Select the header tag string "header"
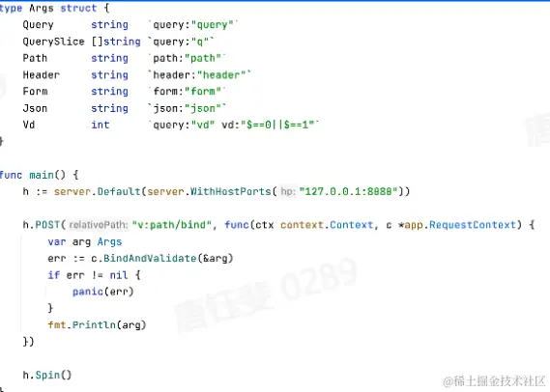 [221, 74]
